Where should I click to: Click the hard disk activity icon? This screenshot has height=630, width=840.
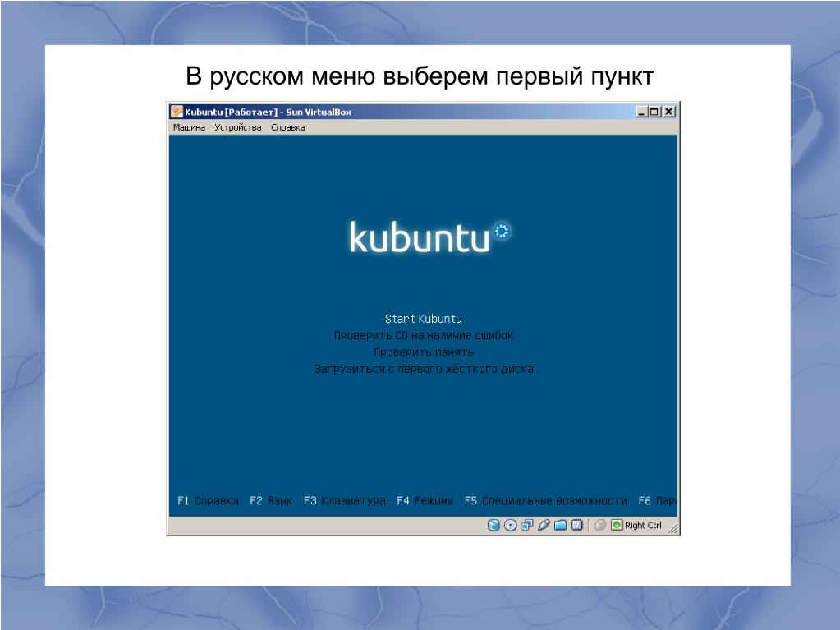[x=493, y=525]
